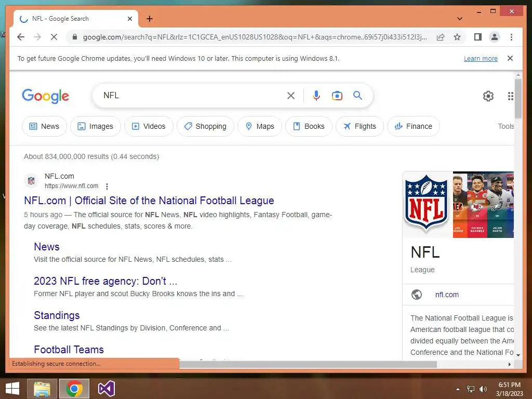Dismiss the Chrome update notice

[510, 58]
